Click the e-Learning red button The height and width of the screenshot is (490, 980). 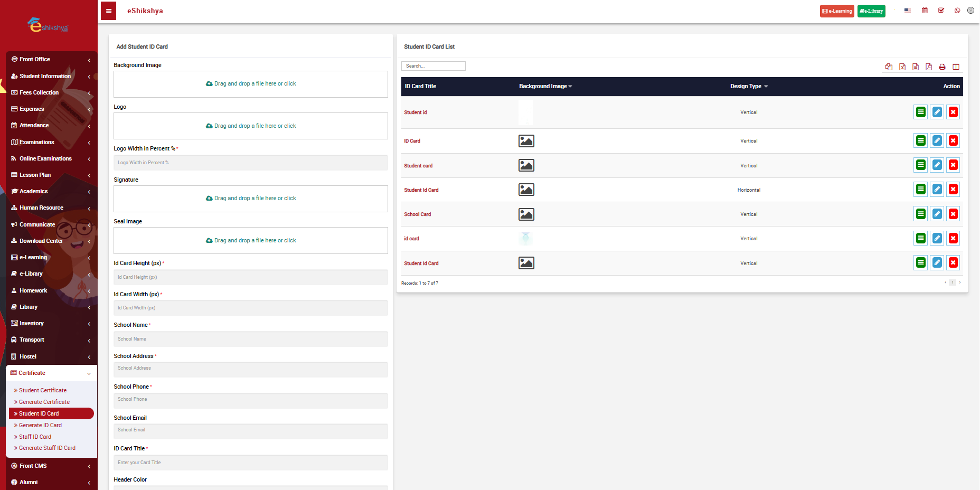click(x=837, y=11)
